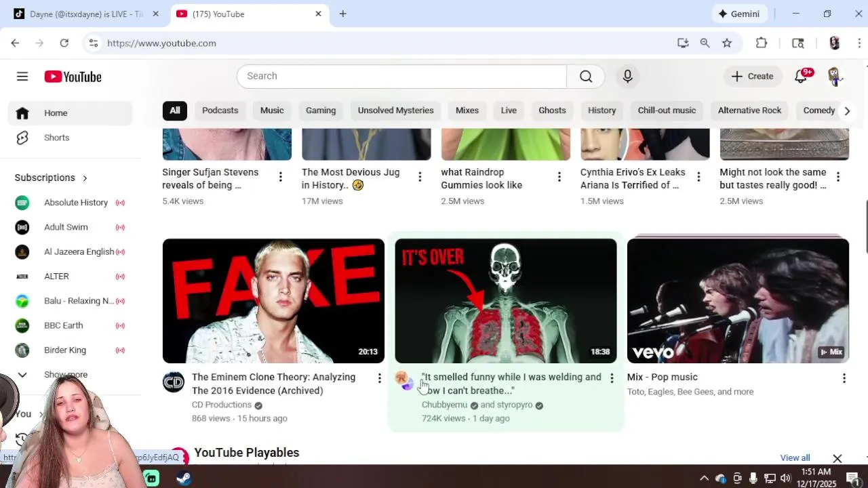This screenshot has height=488, width=868.
Task: Open Eminem Clone Theory video title
Action: (274, 384)
